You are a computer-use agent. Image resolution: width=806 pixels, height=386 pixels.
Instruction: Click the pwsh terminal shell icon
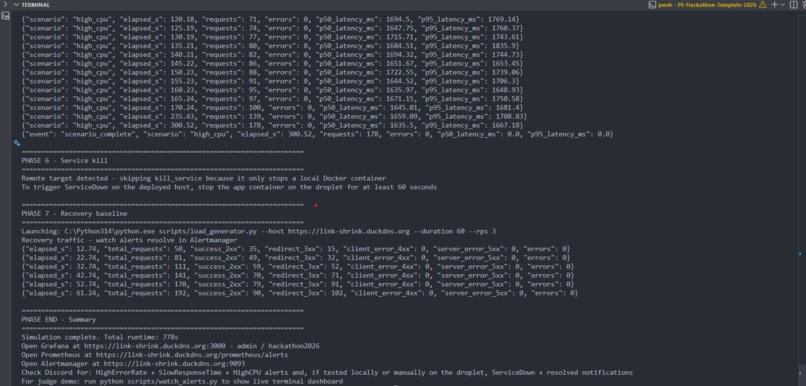pos(652,5)
